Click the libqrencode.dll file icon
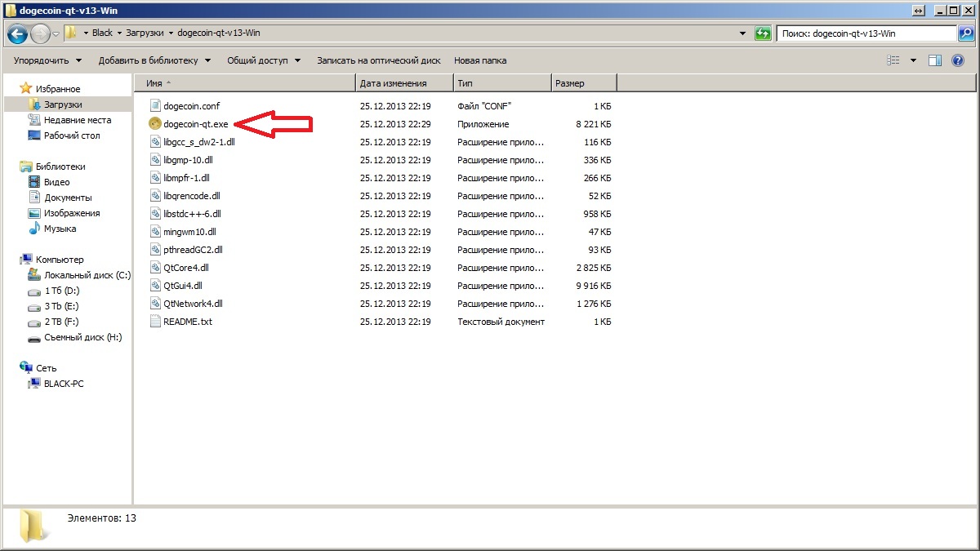This screenshot has width=980, height=551. [x=156, y=196]
